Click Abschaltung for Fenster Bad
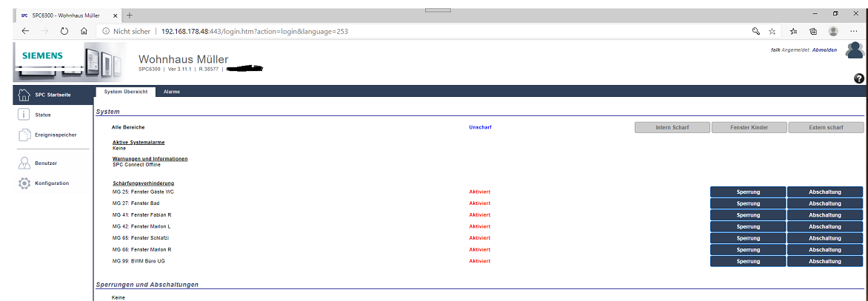This screenshot has height=301, width=868. tap(824, 203)
